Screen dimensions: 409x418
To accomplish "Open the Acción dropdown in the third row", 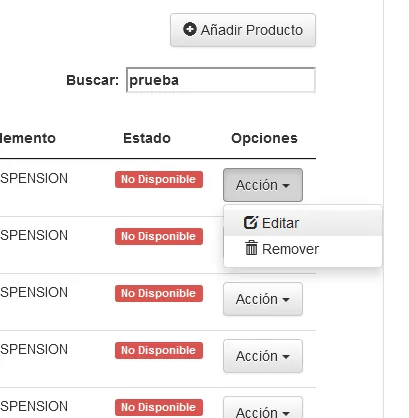I will [x=263, y=299].
